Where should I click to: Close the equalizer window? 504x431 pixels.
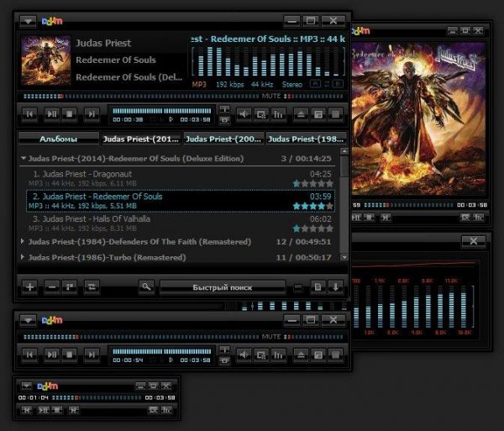tap(474, 241)
